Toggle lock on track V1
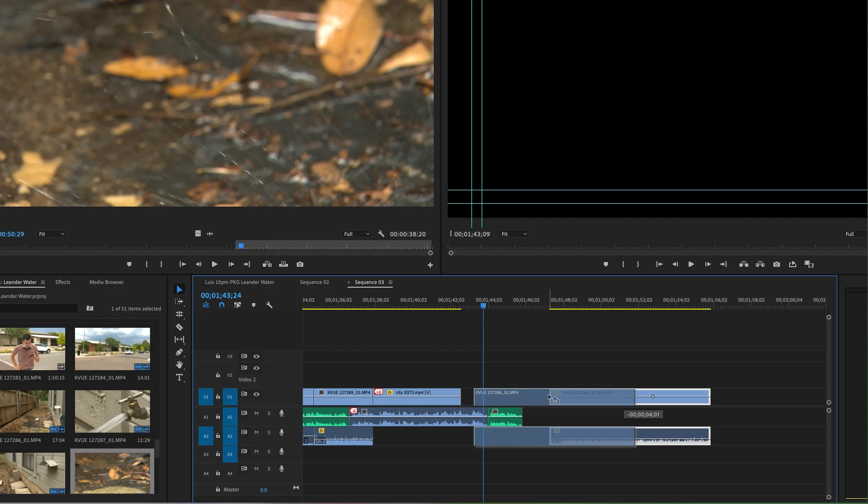This screenshot has height=504, width=868. tap(218, 396)
